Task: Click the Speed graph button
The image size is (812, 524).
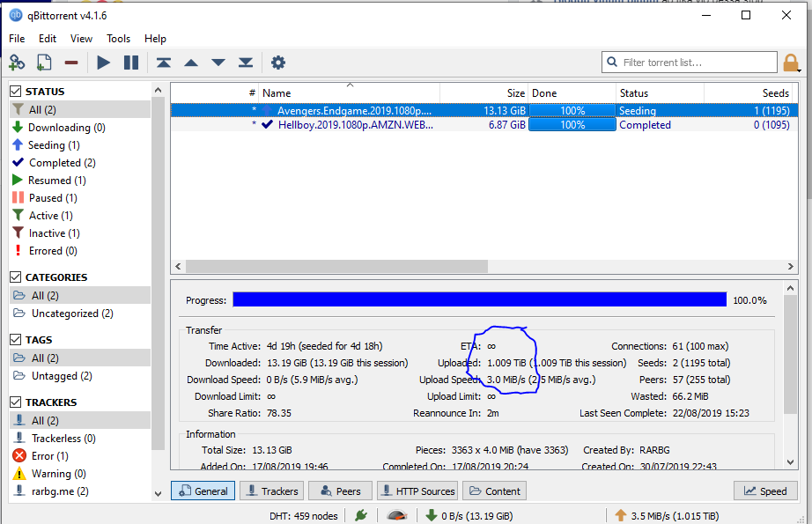Action: [x=765, y=491]
